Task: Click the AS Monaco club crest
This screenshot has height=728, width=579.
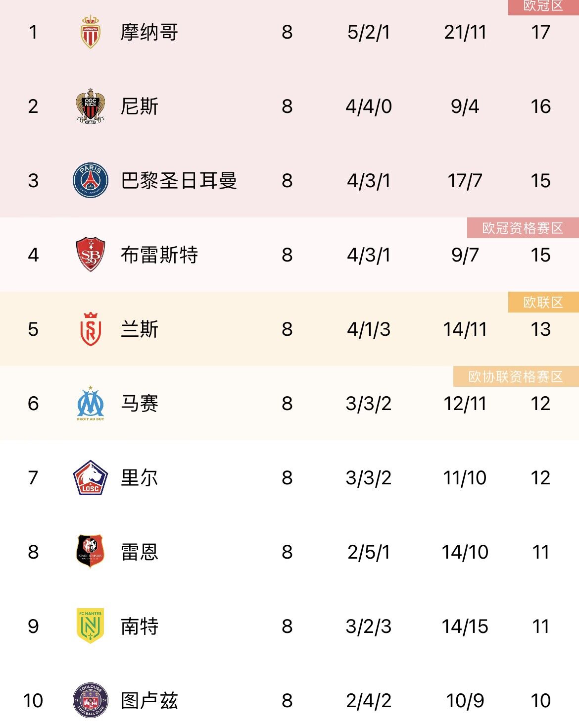Action: pos(91,32)
